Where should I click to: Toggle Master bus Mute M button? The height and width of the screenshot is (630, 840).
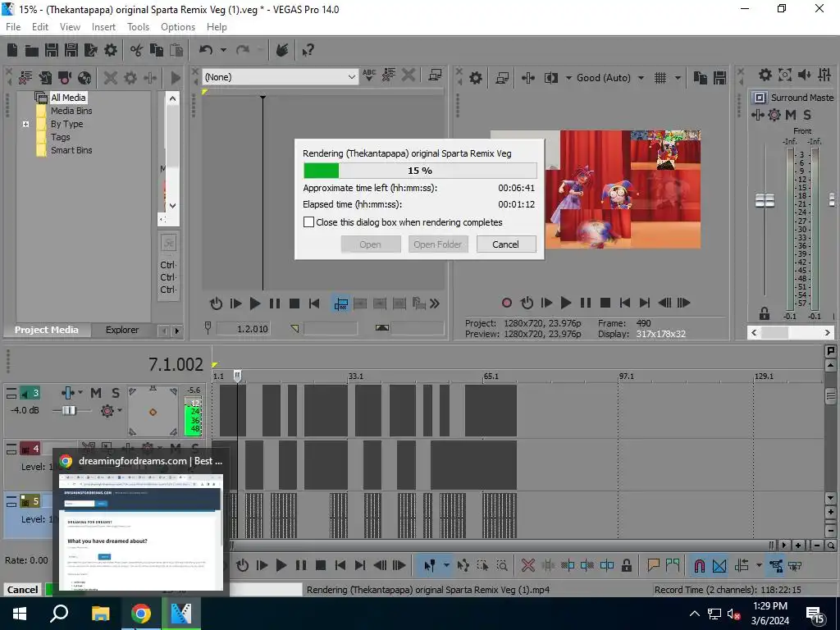pos(790,115)
